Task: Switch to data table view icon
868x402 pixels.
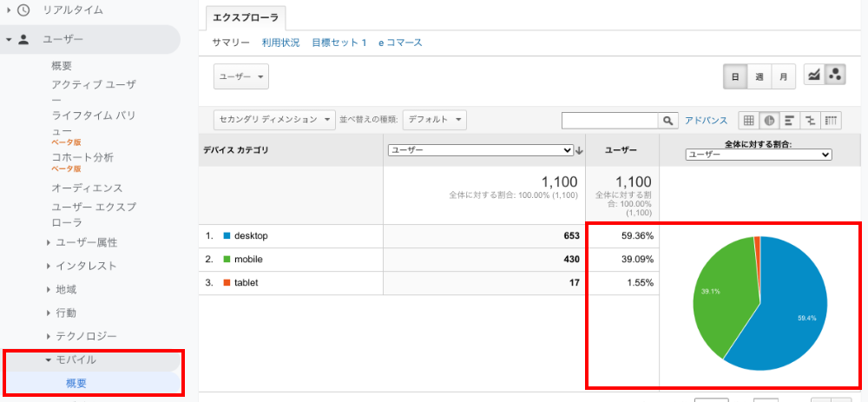Action: 748,121
